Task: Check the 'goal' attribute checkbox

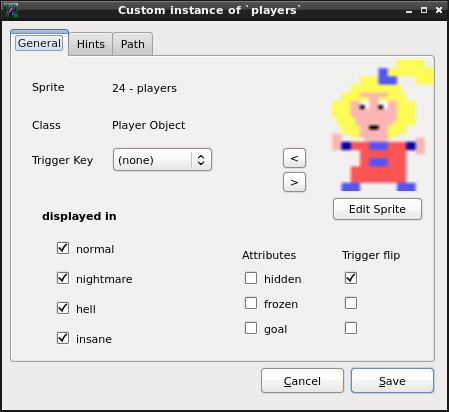Action: pos(251,328)
